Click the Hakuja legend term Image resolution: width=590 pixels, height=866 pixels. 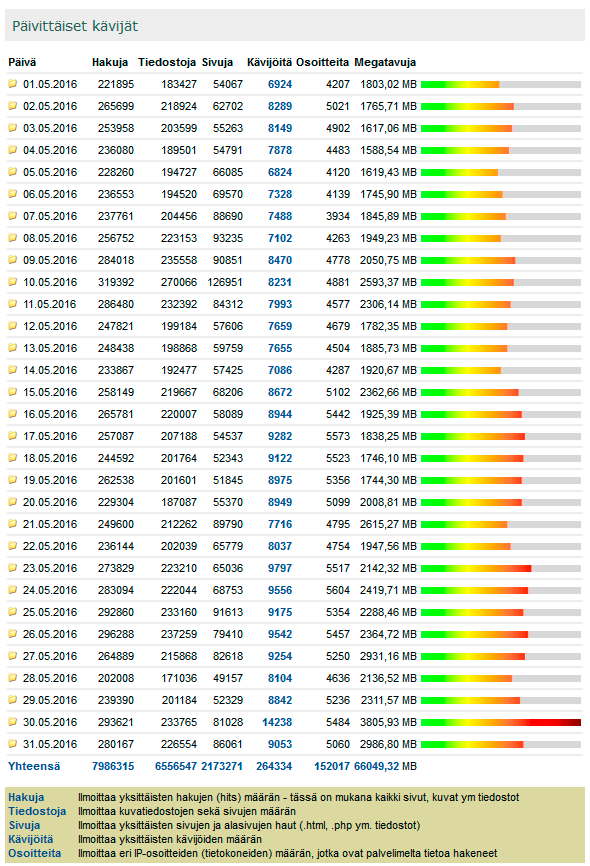26,797
